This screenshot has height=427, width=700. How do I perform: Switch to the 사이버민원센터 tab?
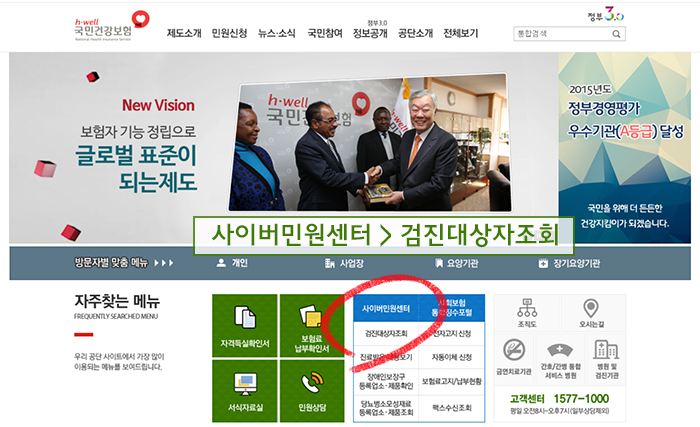[386, 308]
